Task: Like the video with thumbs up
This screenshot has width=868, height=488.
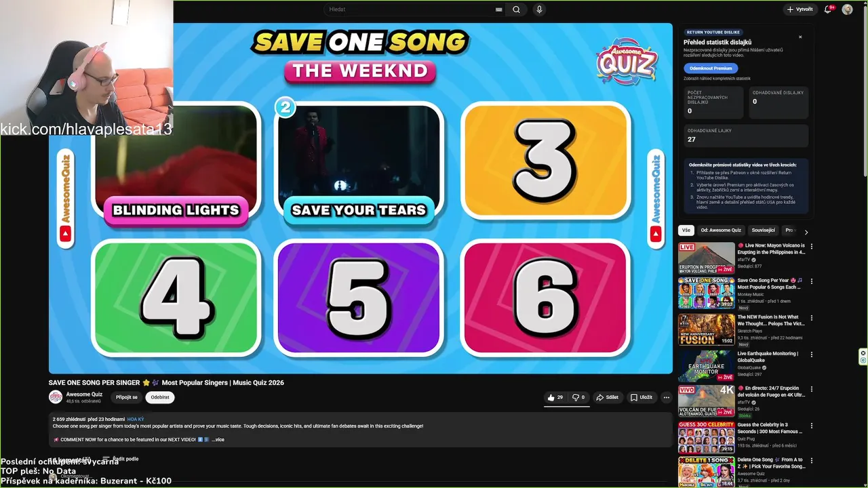Action: 555,397
